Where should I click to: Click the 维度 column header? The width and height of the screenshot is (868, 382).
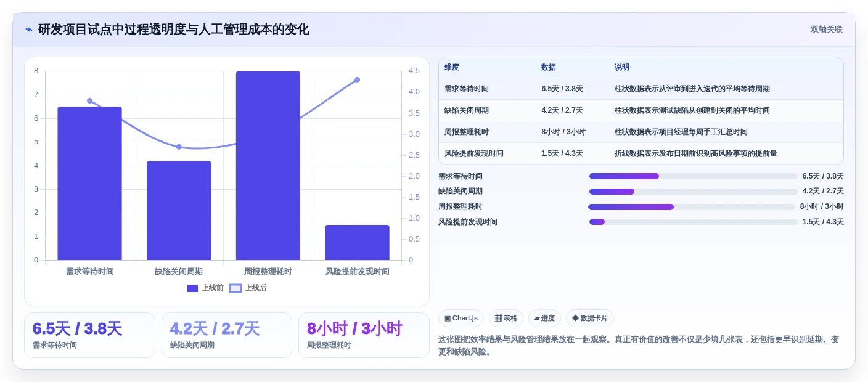point(452,67)
